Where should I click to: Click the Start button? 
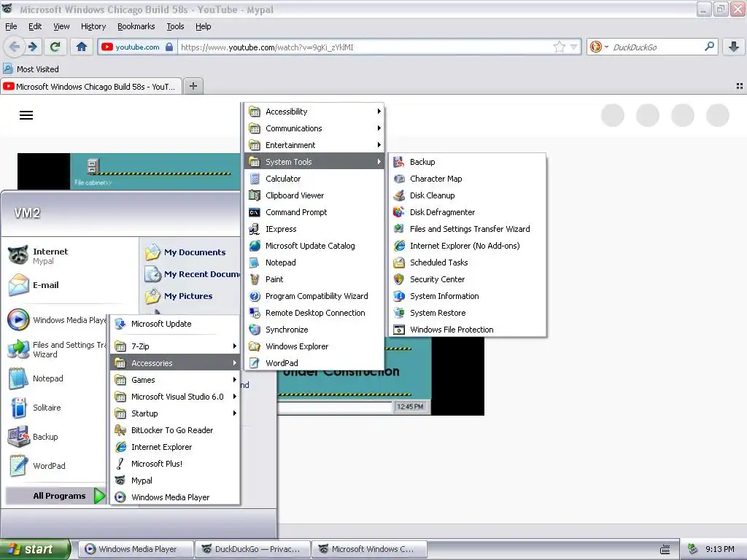(34, 549)
